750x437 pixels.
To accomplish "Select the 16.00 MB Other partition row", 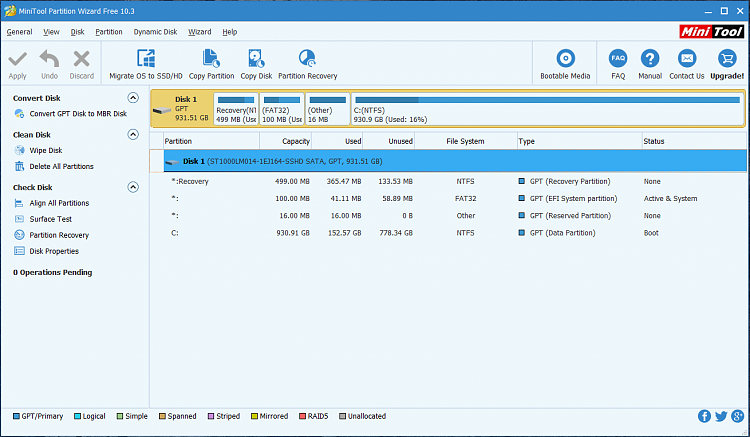I will tap(455, 216).
